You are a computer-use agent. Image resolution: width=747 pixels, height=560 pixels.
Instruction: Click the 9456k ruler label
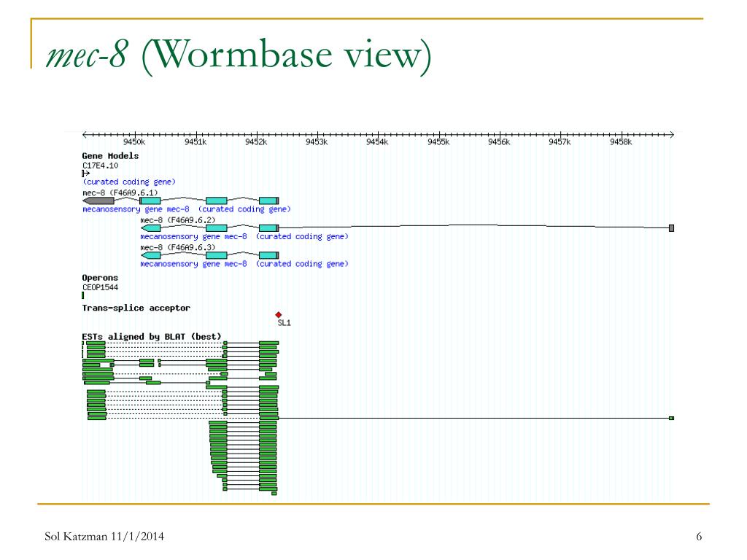coord(499,142)
